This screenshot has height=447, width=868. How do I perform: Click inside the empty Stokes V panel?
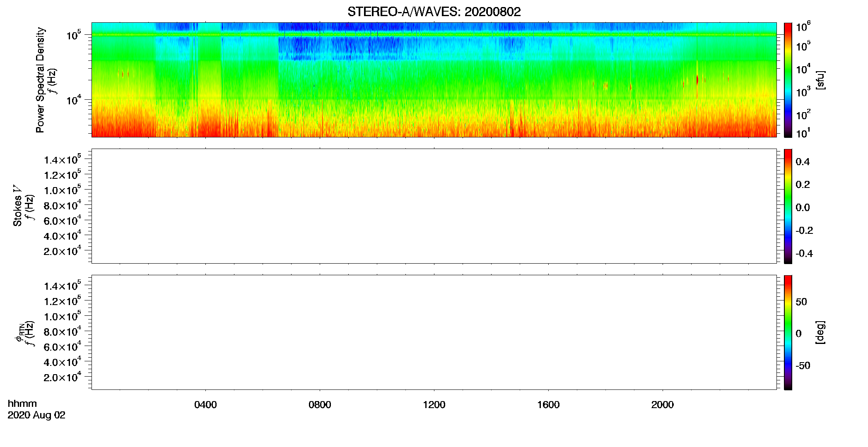tap(434, 206)
